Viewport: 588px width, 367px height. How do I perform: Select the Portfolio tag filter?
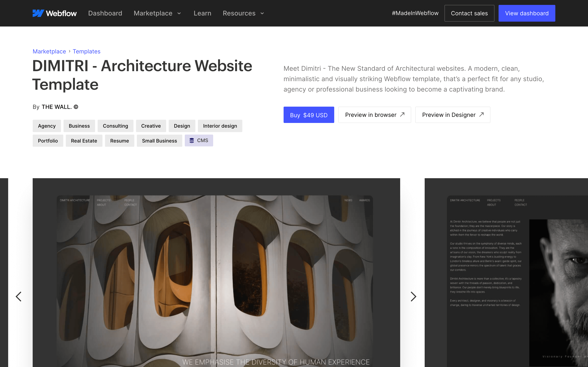coord(48,140)
